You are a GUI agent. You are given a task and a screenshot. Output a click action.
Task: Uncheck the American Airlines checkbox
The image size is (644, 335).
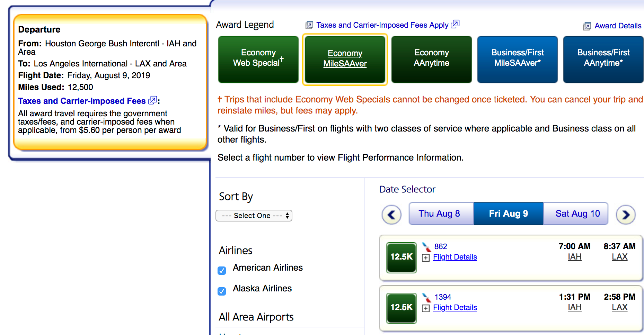222,270
